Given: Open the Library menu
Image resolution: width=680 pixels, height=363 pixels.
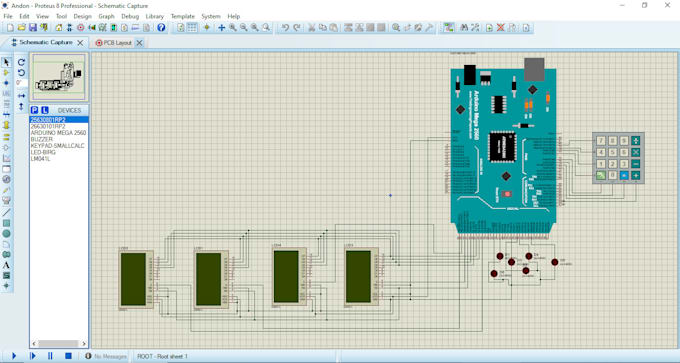Looking at the screenshot, I should point(155,16).
